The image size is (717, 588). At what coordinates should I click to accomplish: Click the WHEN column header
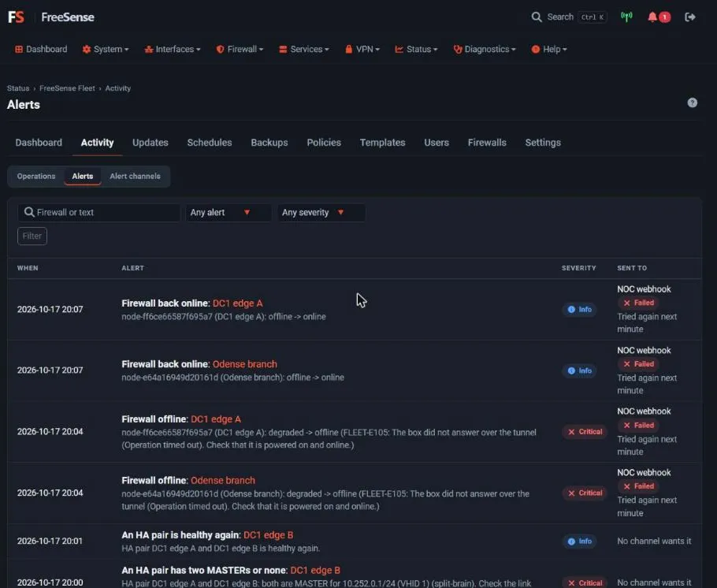point(28,268)
